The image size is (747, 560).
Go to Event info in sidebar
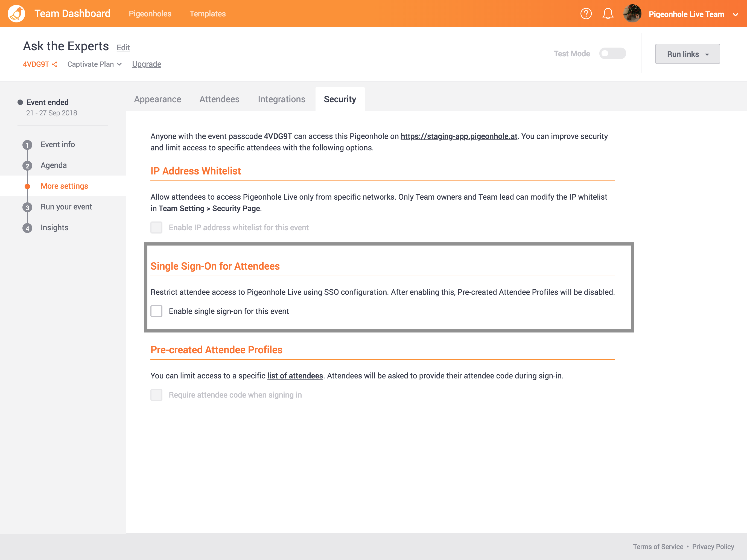58,145
